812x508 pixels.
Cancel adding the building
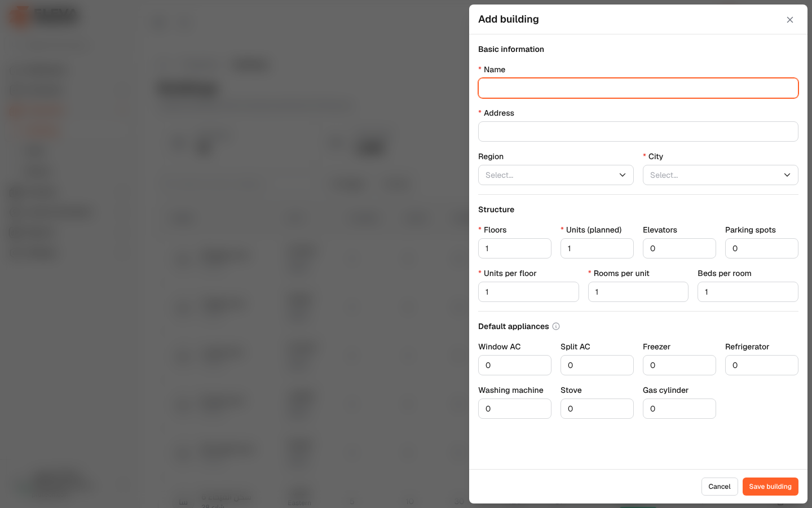tap(720, 487)
